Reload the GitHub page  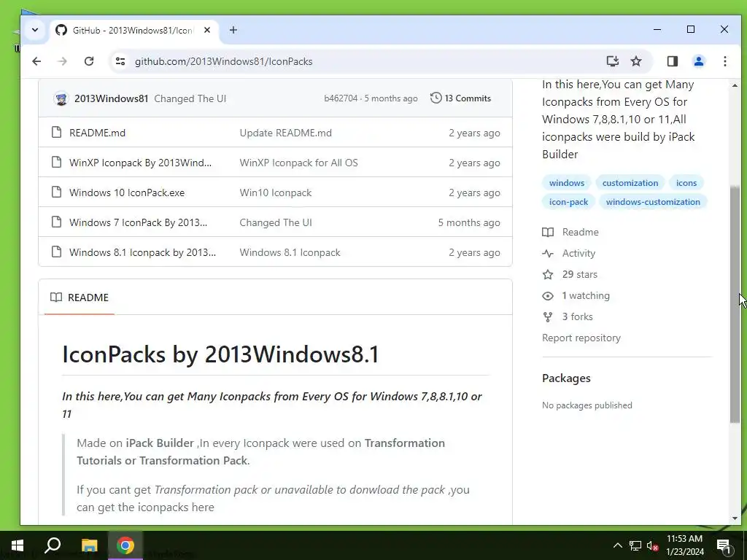(88, 61)
